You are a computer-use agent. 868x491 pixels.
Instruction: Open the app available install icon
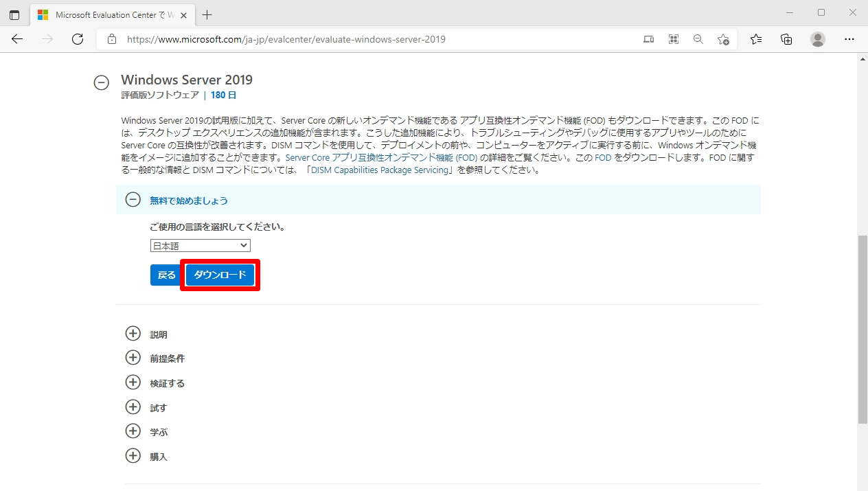pyautogui.click(x=648, y=39)
